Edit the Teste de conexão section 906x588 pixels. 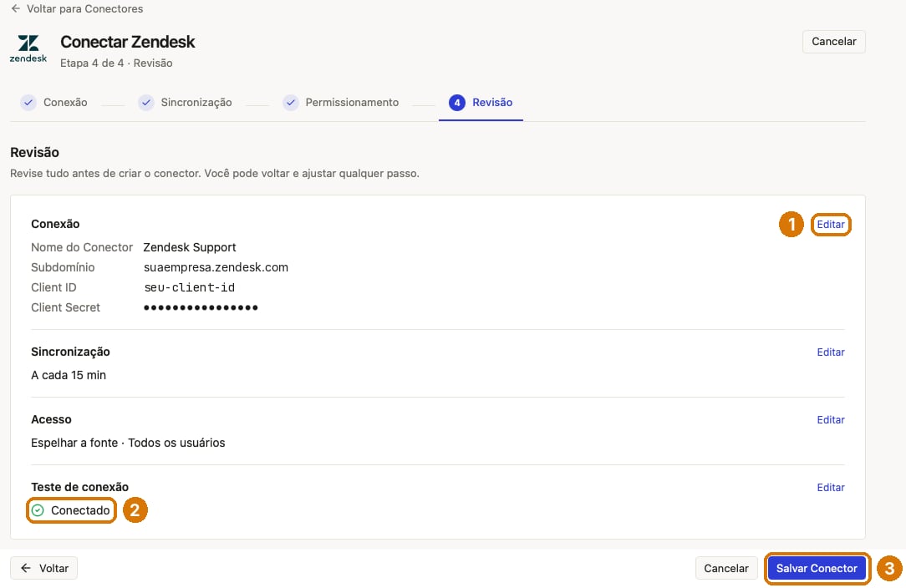pyautogui.click(x=831, y=488)
